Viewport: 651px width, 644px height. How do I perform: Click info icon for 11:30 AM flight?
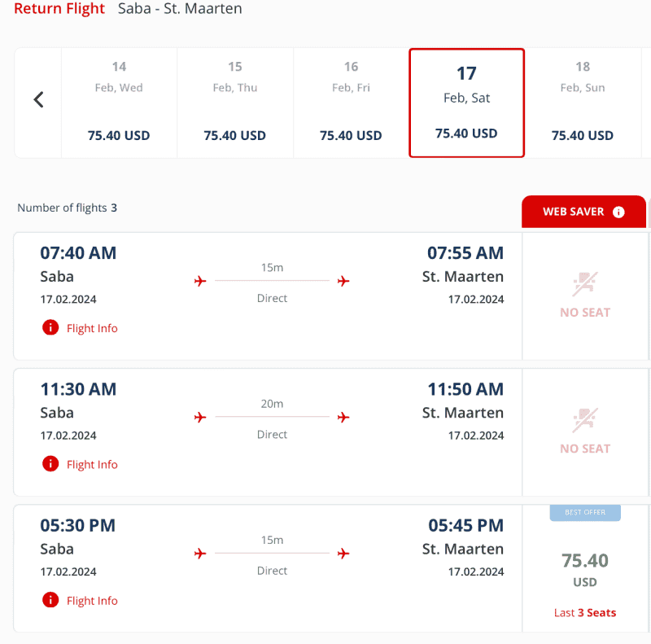click(50, 464)
